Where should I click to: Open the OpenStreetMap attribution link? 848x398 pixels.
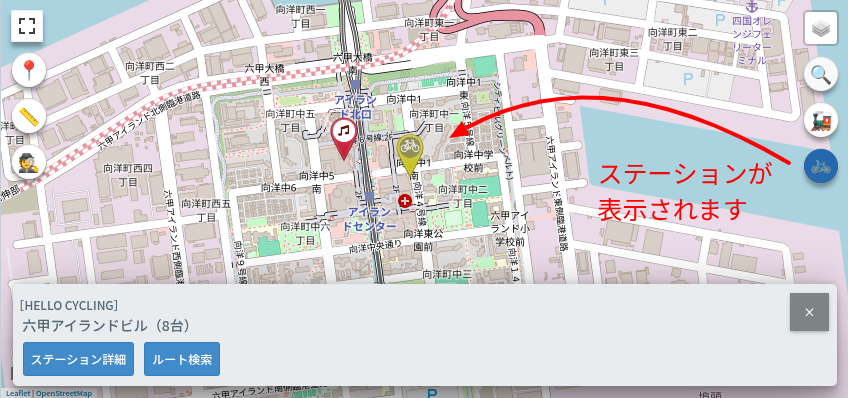(64, 394)
